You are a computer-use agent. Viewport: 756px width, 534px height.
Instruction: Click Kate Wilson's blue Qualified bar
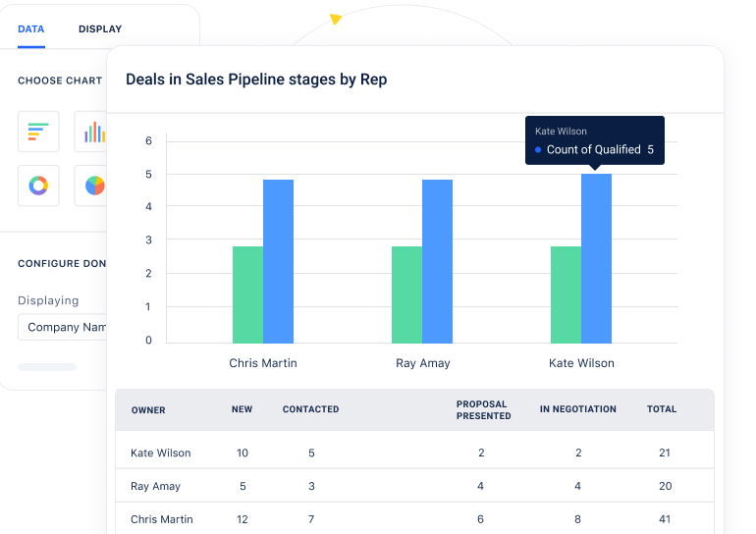pos(596,258)
